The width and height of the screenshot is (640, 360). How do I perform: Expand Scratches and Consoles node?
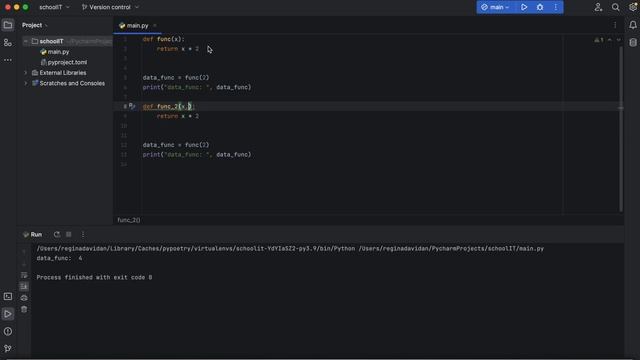[x=26, y=83]
